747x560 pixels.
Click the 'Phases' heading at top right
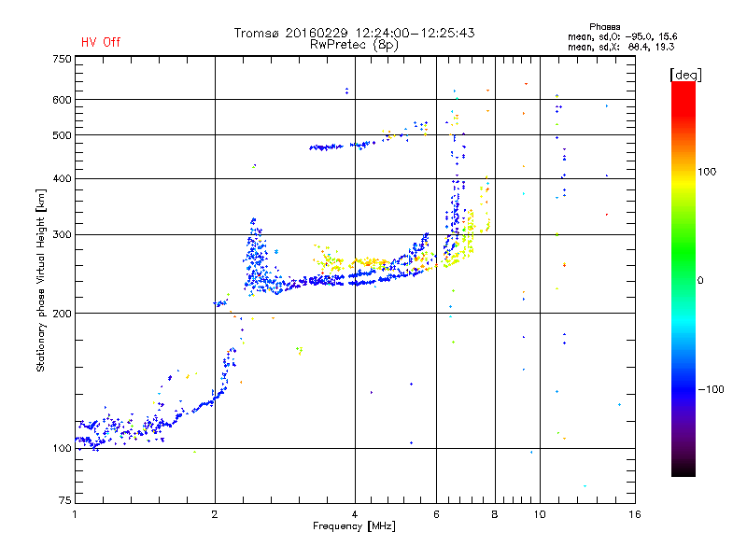click(x=604, y=27)
